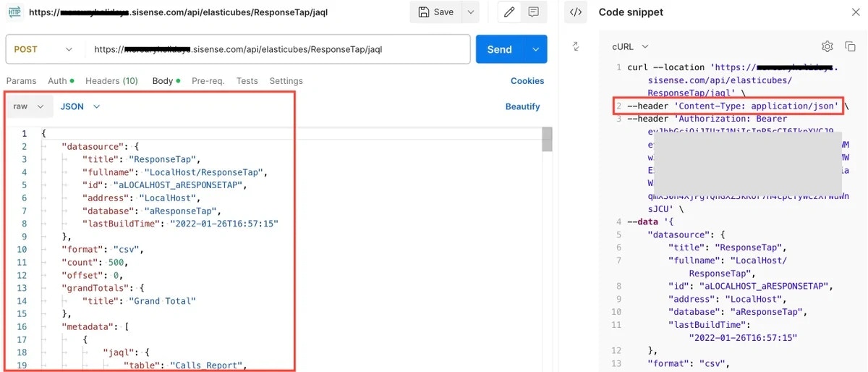868x372 pixels.
Task: Click the Content-Type header line in snippet
Action: (733, 106)
